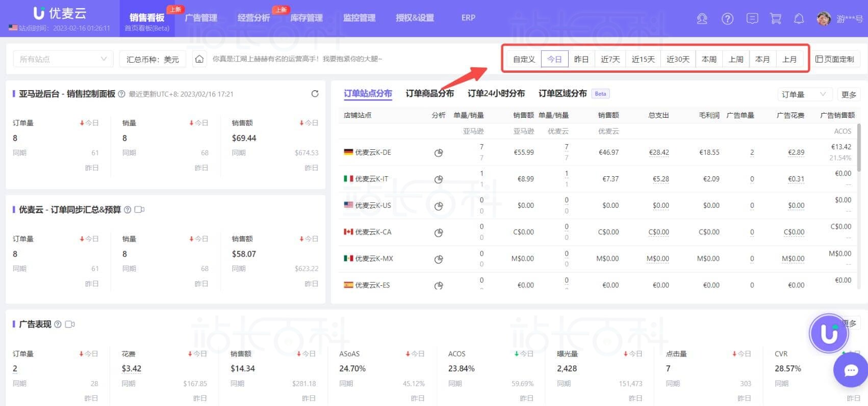Screen dimensions: 868x406
Task: Click the user avatar picture
Action: (x=823, y=19)
